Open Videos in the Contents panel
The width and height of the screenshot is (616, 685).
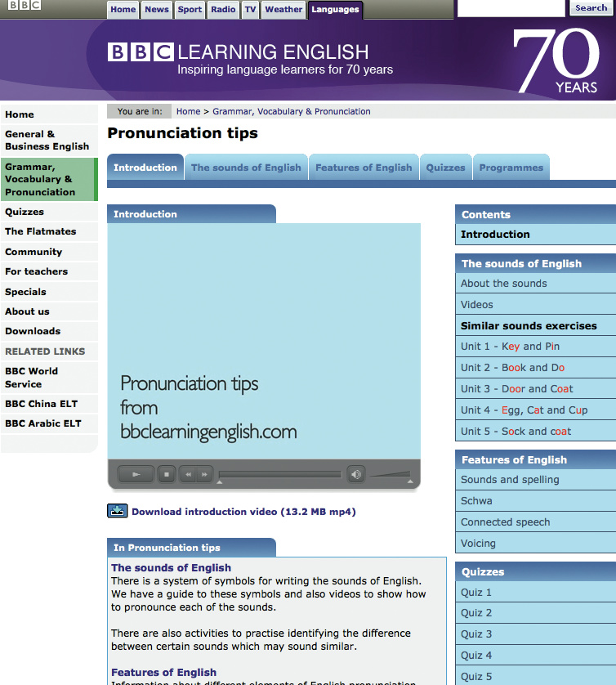pos(536,305)
